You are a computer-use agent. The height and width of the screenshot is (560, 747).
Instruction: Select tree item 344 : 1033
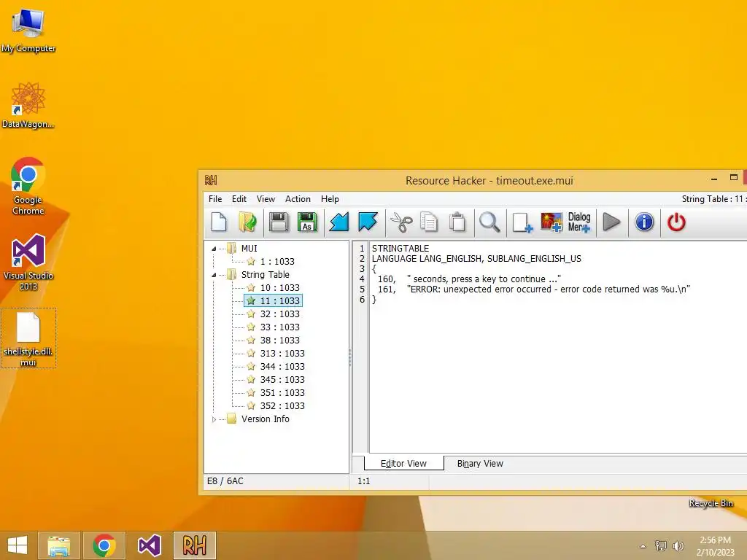click(x=282, y=366)
